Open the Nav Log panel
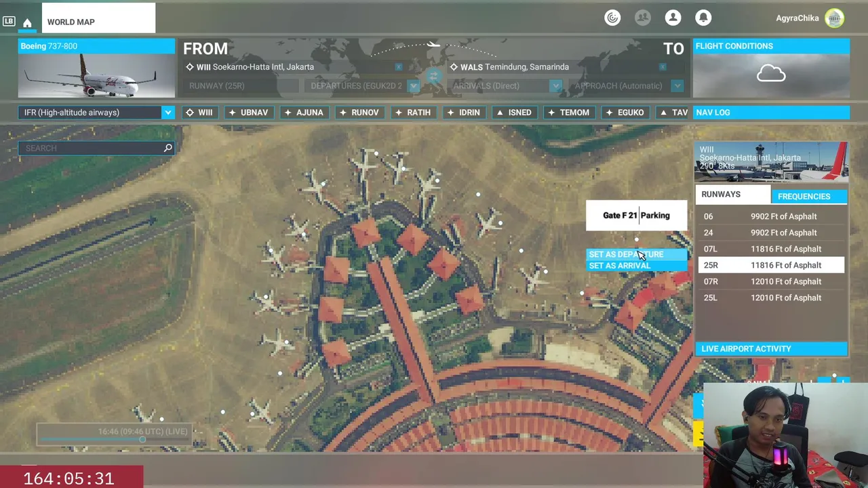Viewport: 868px width, 488px height. 771,113
